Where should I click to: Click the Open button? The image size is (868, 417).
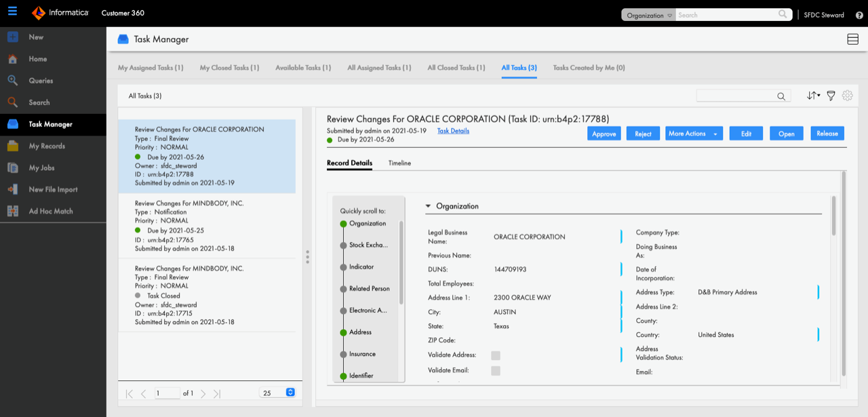click(787, 134)
